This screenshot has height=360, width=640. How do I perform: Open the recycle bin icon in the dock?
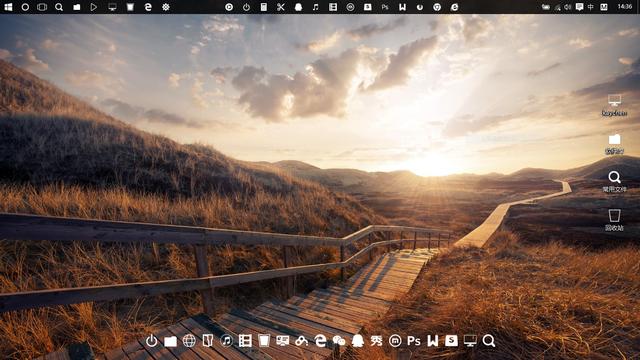[264, 340]
